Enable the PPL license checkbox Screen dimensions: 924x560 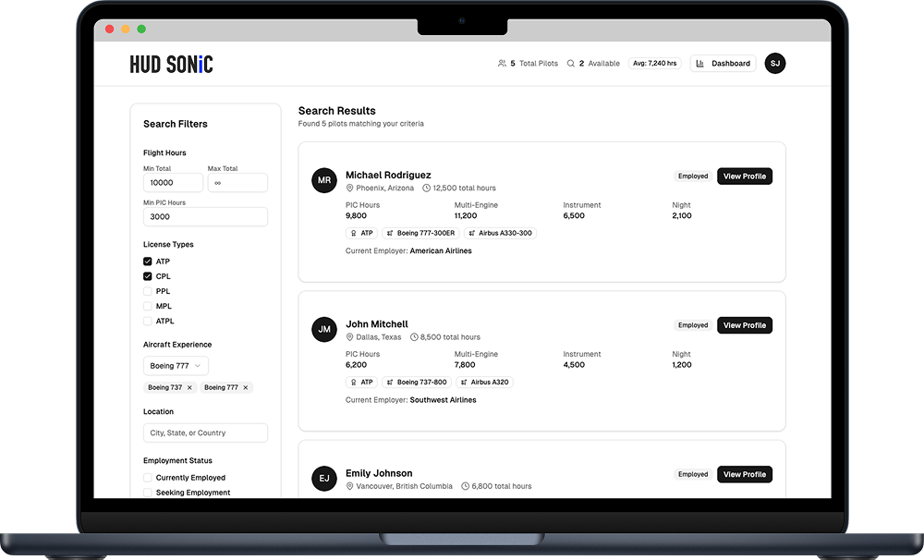[147, 291]
